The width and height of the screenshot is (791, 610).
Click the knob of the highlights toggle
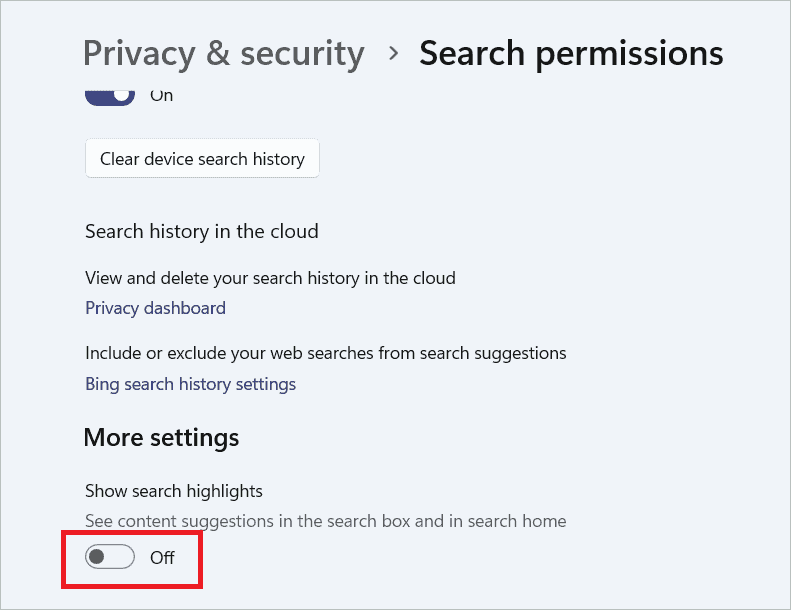[x=98, y=557]
